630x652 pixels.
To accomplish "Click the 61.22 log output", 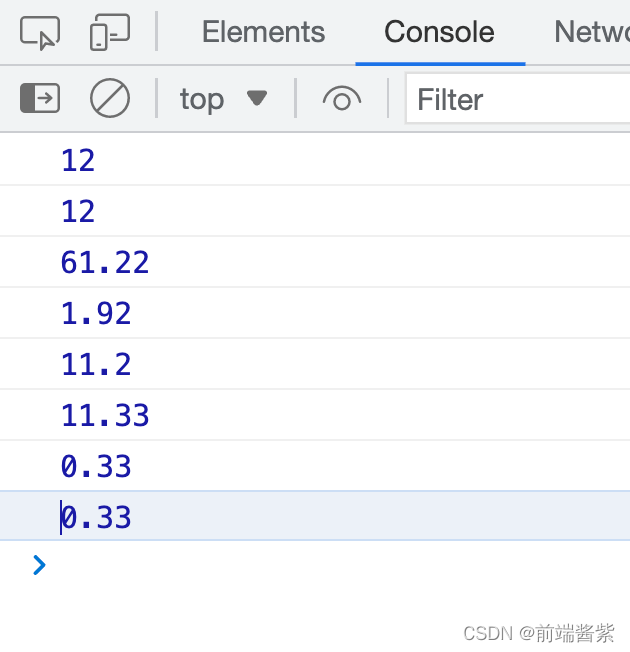I will [105, 262].
